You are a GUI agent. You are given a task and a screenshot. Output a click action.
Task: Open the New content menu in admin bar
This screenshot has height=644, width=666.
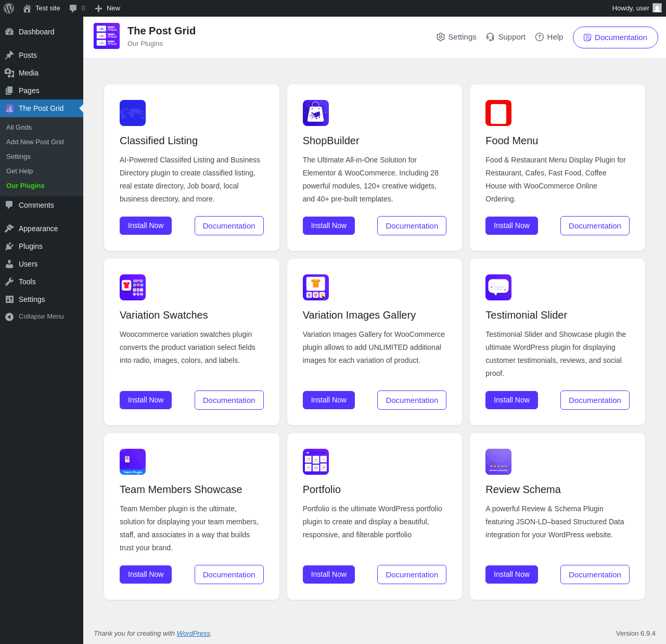(108, 8)
